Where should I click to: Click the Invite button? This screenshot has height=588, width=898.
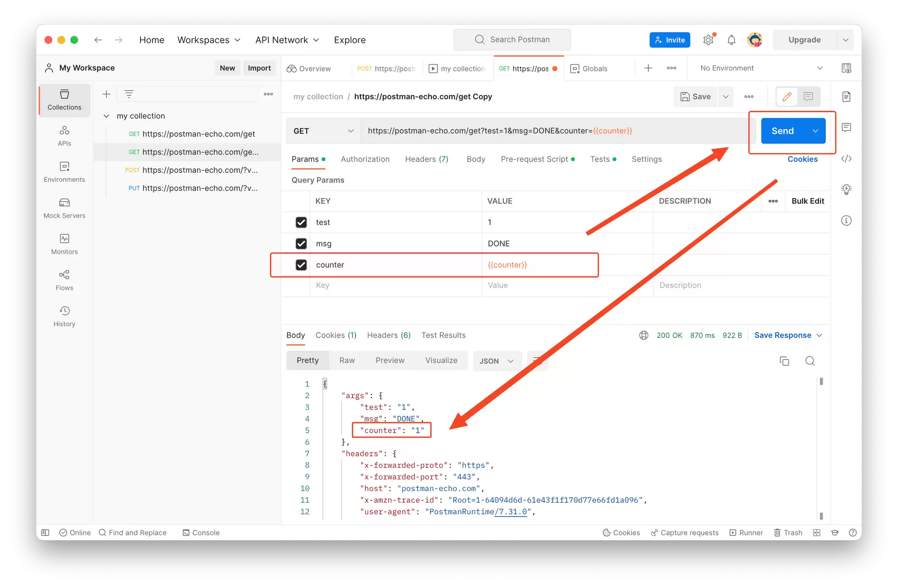click(x=670, y=40)
